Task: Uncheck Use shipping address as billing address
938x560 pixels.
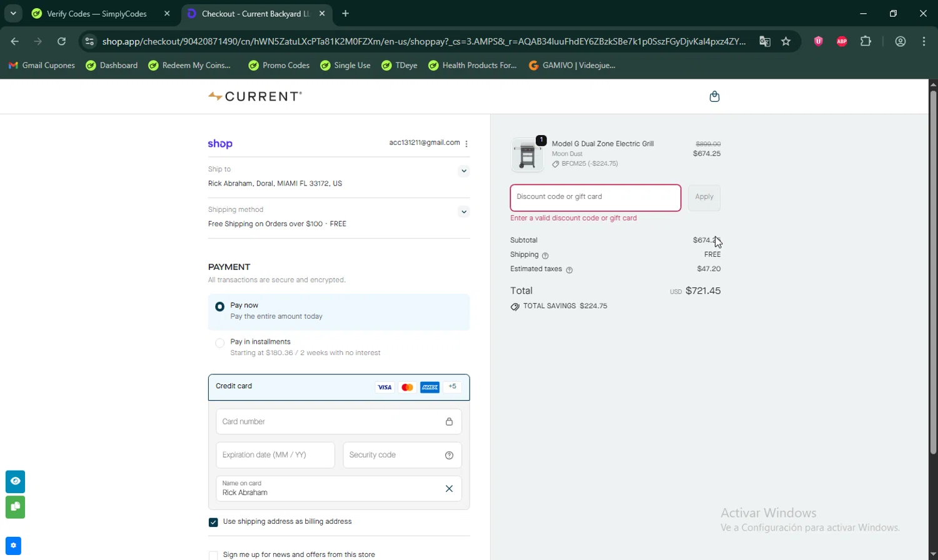Action: [x=213, y=522]
